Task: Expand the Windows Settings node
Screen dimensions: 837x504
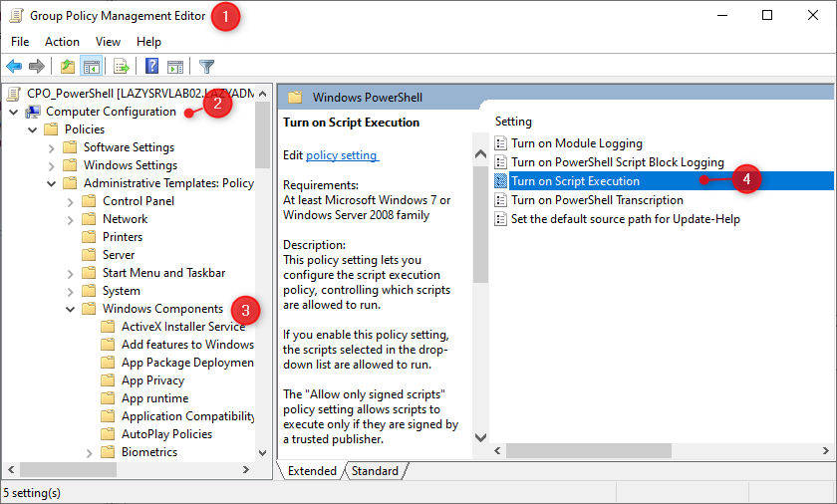Action: pyautogui.click(x=51, y=166)
